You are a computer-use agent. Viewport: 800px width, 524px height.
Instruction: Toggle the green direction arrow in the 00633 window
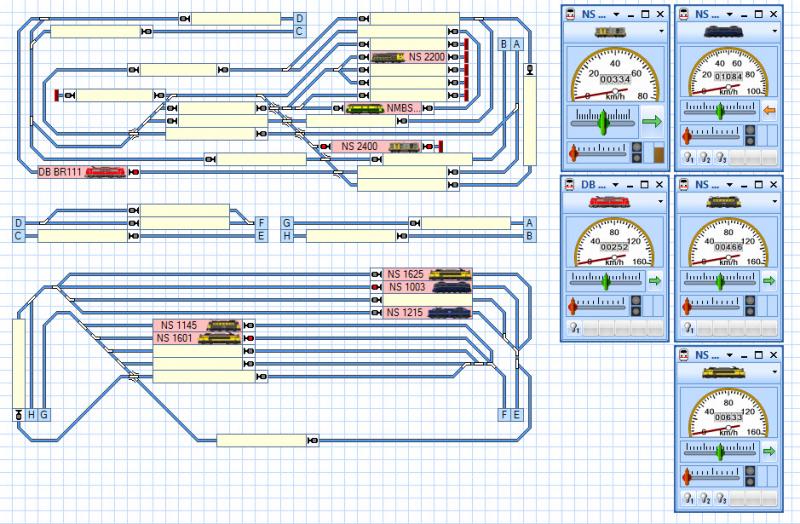coord(769,451)
